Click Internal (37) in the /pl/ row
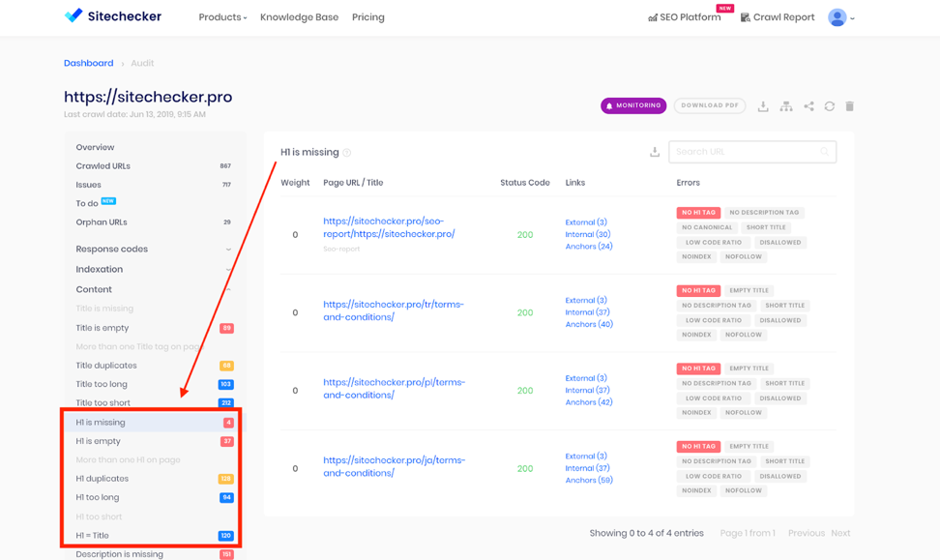Image resolution: width=940 pixels, height=560 pixels. click(x=587, y=391)
